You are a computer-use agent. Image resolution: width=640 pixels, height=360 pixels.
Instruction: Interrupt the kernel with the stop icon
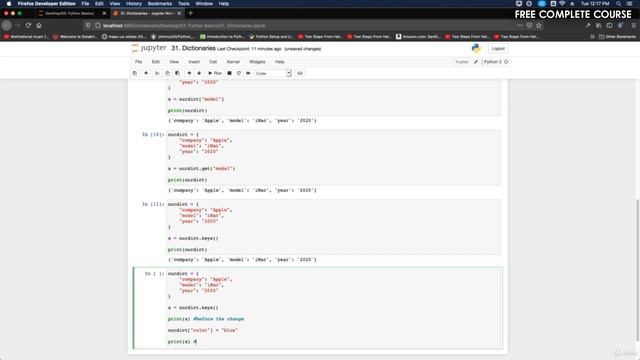coord(229,73)
